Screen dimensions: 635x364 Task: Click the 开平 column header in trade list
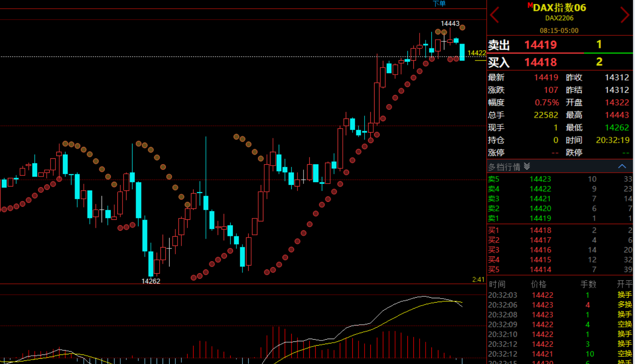(x=625, y=285)
